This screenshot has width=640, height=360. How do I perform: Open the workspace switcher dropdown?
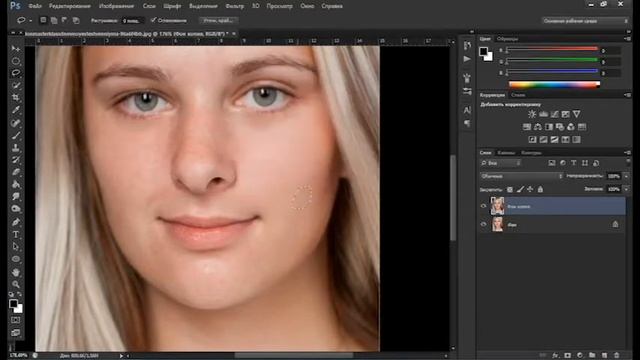point(584,20)
